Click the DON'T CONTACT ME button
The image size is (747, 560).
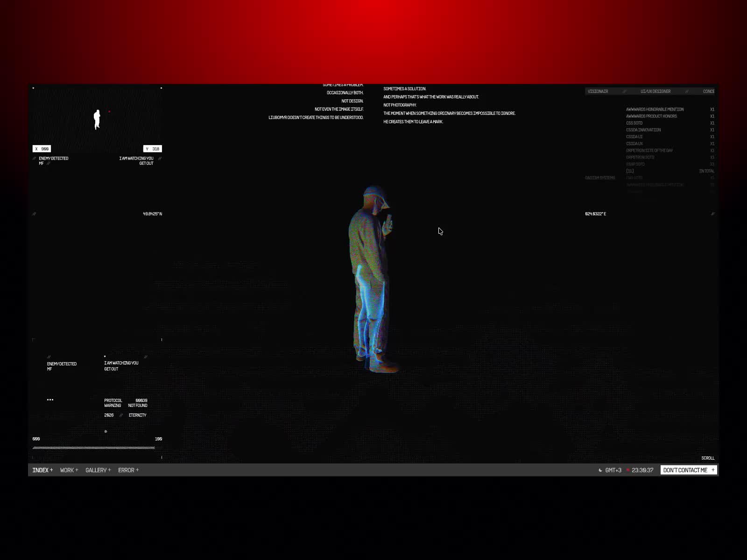click(x=689, y=470)
